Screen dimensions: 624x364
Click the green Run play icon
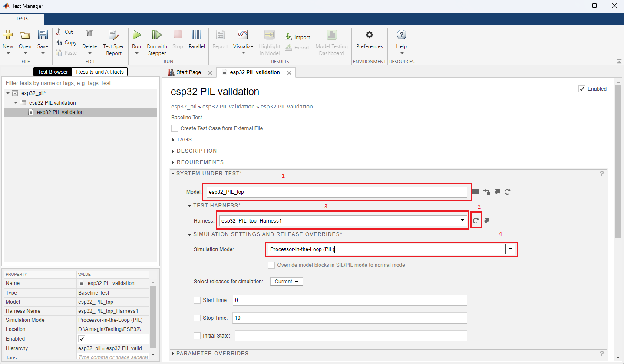click(x=137, y=35)
